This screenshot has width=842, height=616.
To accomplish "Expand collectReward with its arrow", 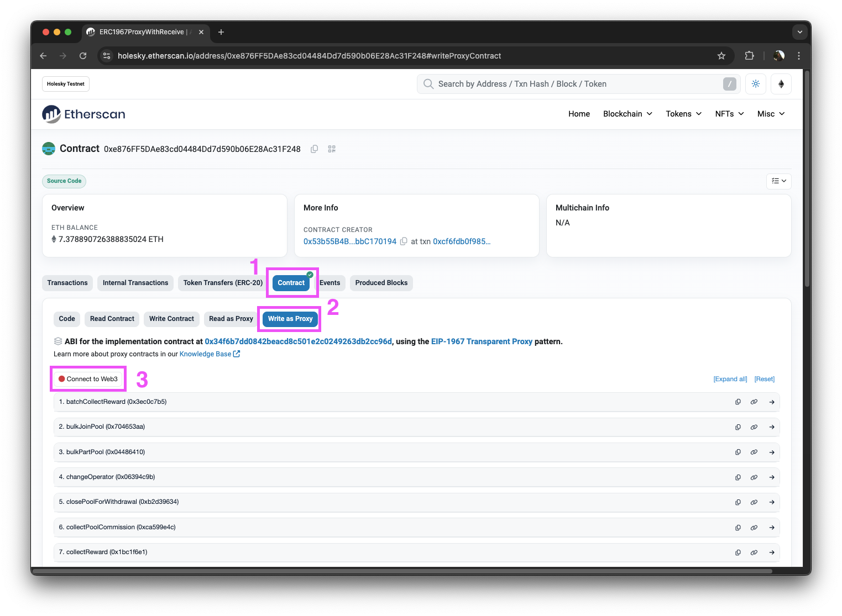I will click(772, 552).
